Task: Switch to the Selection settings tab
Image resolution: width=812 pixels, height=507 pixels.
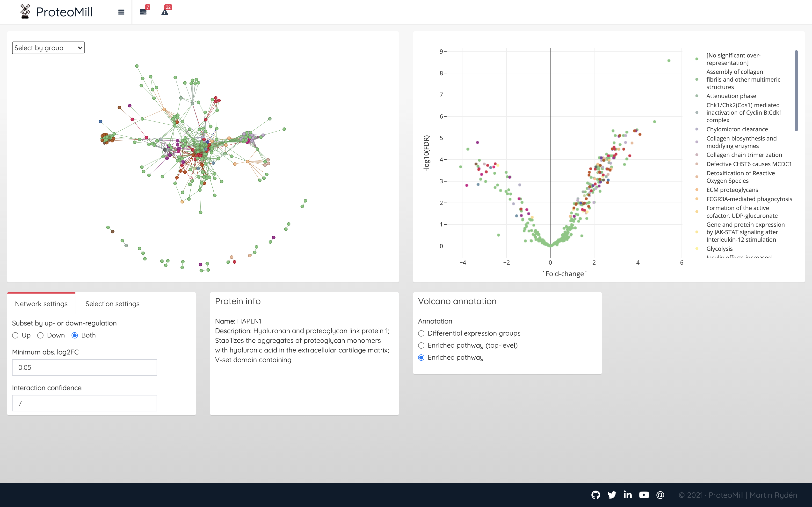Action: coord(112,304)
